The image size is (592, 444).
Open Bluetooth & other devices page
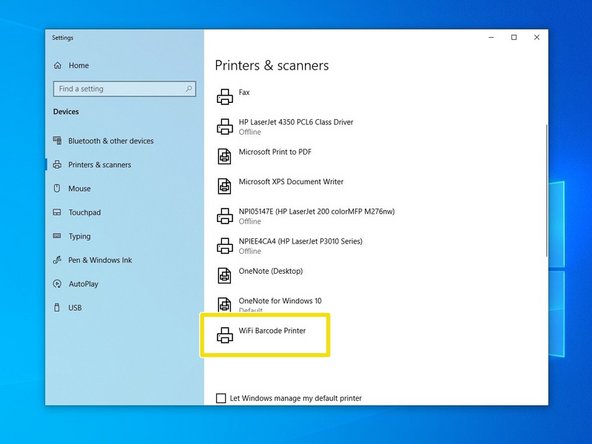coord(111,141)
